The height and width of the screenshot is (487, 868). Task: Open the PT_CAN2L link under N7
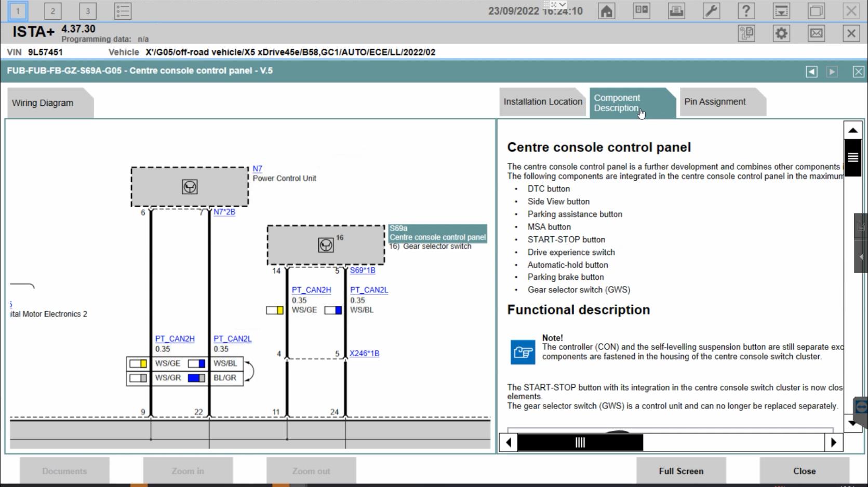232,339
